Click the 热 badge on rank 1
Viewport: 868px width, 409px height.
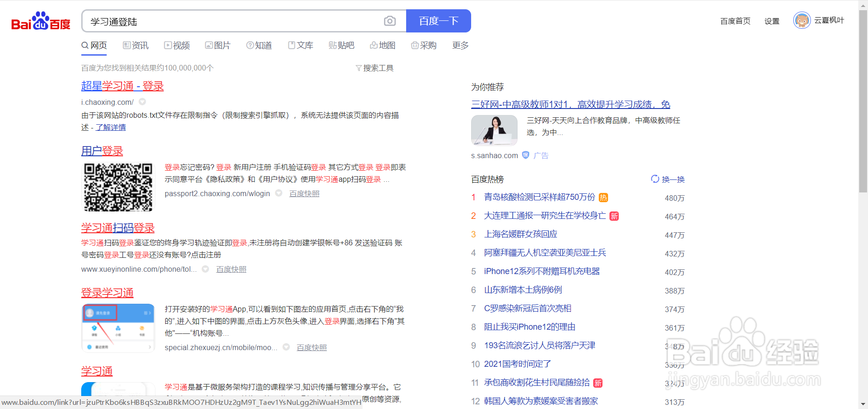pyautogui.click(x=603, y=198)
